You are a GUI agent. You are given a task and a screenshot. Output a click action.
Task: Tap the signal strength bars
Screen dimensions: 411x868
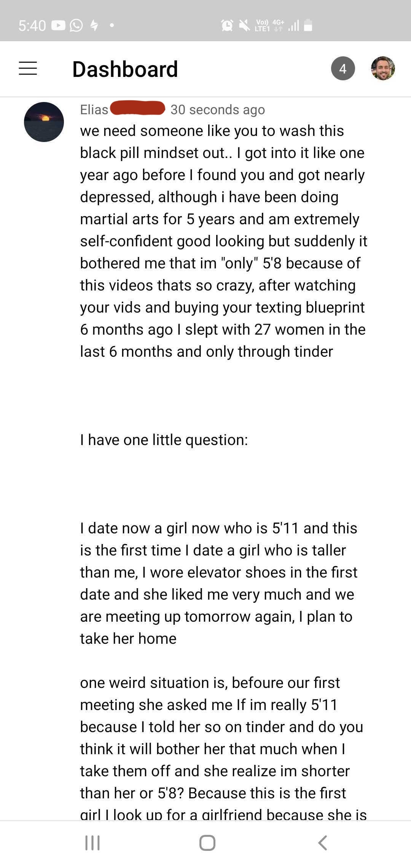point(293,26)
